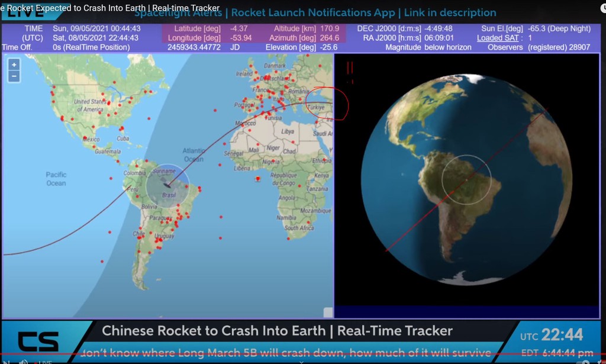The width and height of the screenshot is (606, 364).
Task: Click the satellite marker over Brasil
Action: (x=167, y=185)
